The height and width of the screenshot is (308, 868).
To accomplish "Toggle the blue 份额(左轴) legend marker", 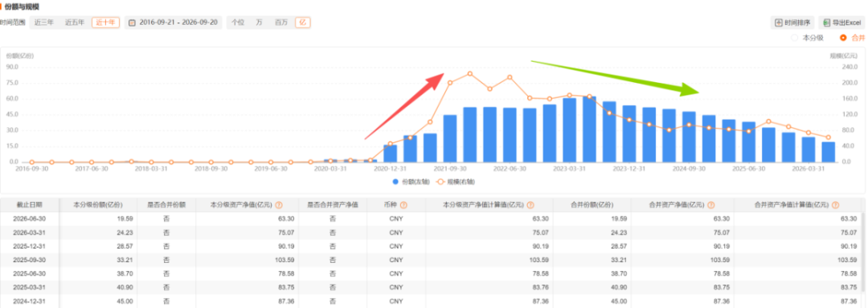I will (395, 181).
